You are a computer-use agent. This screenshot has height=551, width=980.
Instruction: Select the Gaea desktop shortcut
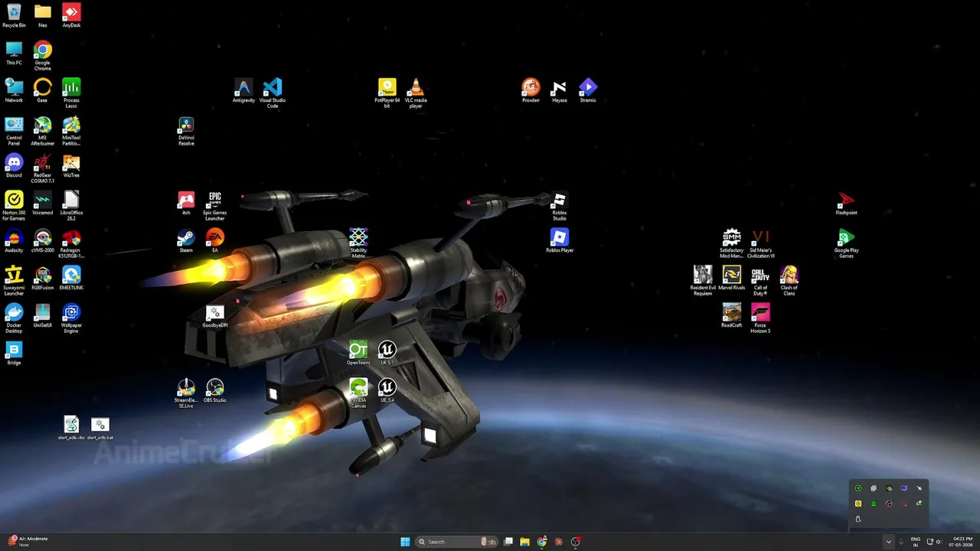click(42, 90)
